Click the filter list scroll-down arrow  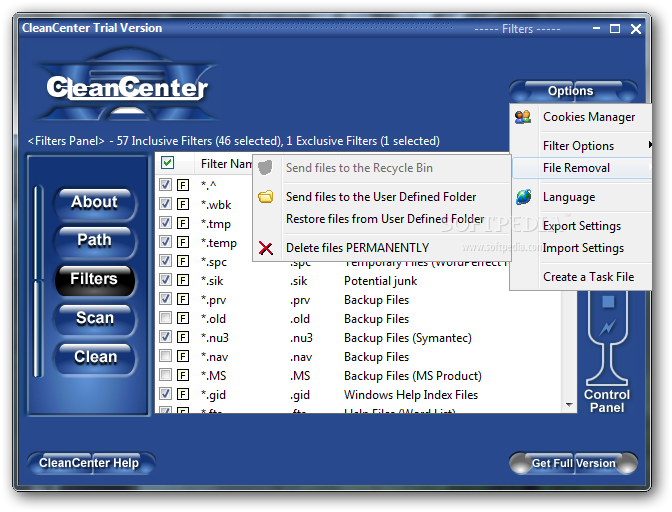coord(569,404)
